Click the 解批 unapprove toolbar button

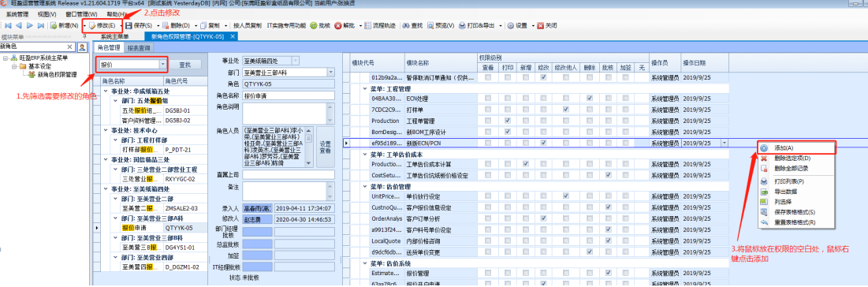coord(345,25)
